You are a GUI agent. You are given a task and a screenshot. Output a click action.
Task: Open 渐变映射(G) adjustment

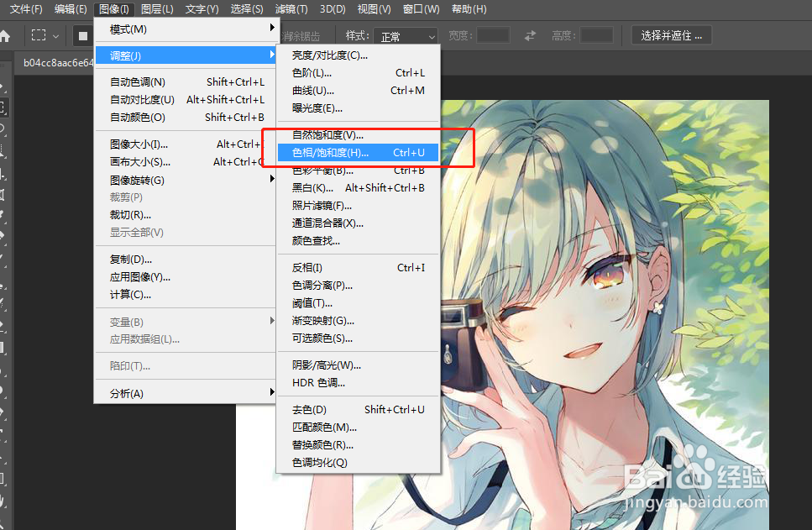pyautogui.click(x=359, y=320)
